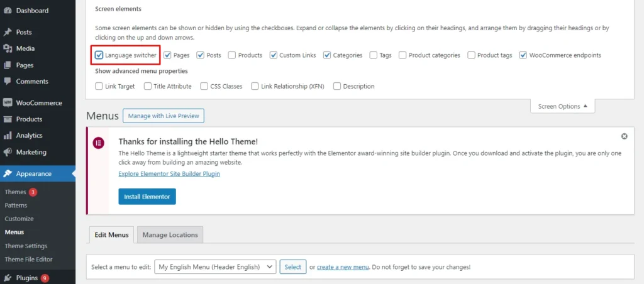Switch to the Manage Locations tab
The height and width of the screenshot is (284, 644).
tap(170, 235)
